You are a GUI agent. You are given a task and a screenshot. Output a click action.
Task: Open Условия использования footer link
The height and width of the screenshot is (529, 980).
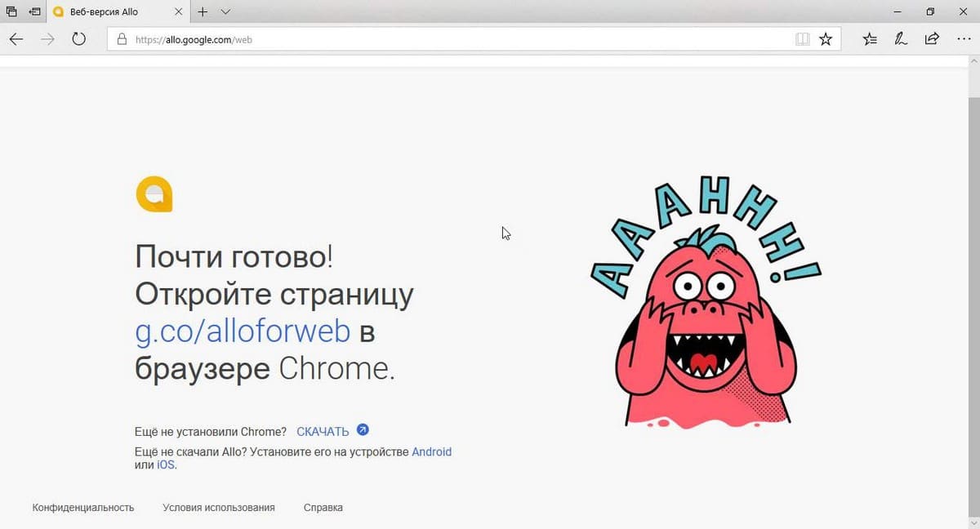(219, 507)
